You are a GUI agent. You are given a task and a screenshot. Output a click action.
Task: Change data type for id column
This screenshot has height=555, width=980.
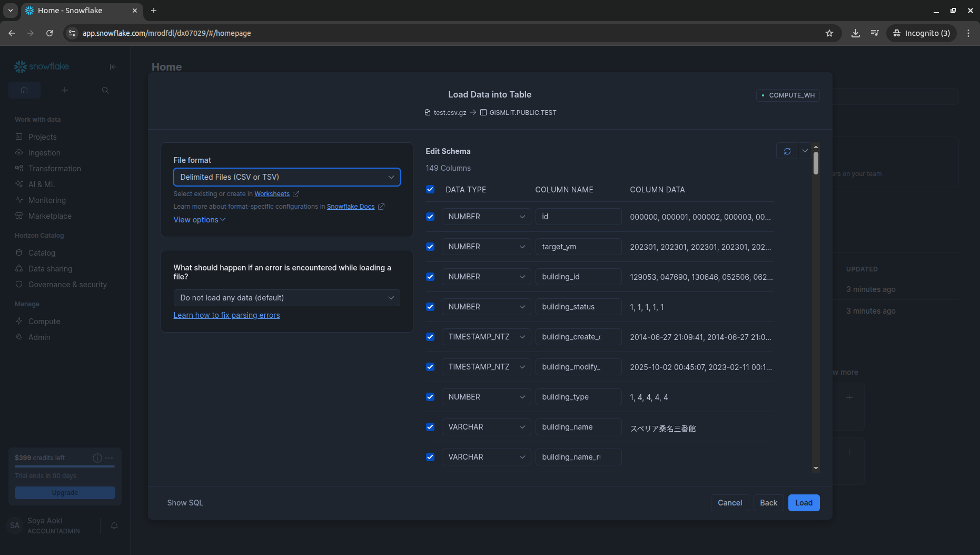click(486, 217)
